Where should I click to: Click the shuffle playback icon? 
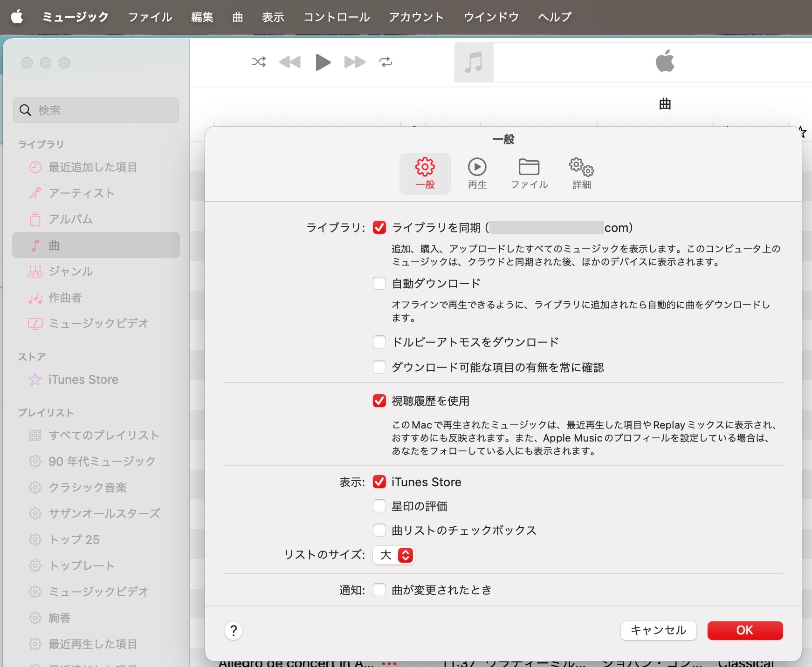tap(259, 62)
